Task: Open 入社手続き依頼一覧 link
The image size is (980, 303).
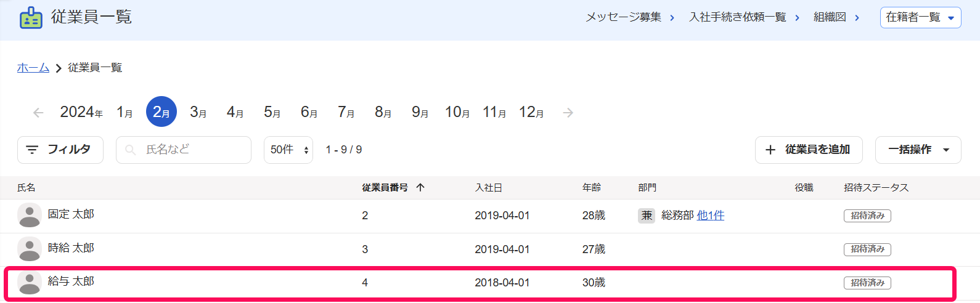Action: 744,17
